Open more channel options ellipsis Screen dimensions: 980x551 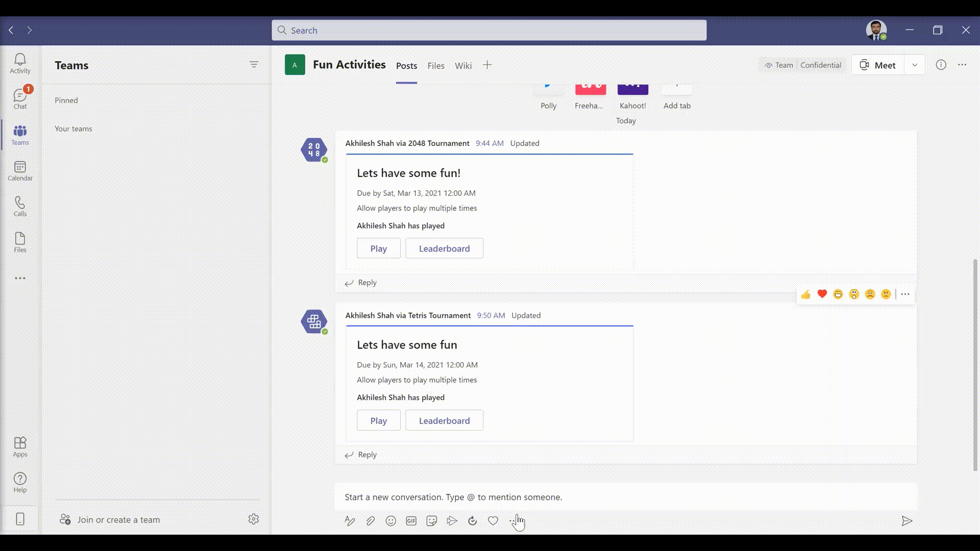(x=962, y=65)
